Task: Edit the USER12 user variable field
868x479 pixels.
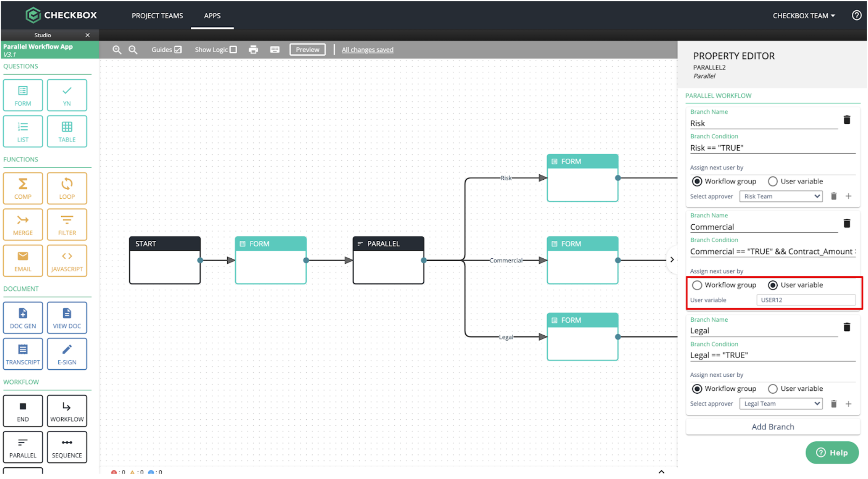Action: tap(806, 300)
